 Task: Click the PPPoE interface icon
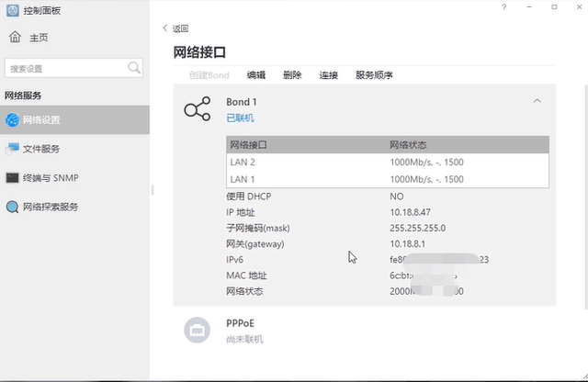[197, 331]
